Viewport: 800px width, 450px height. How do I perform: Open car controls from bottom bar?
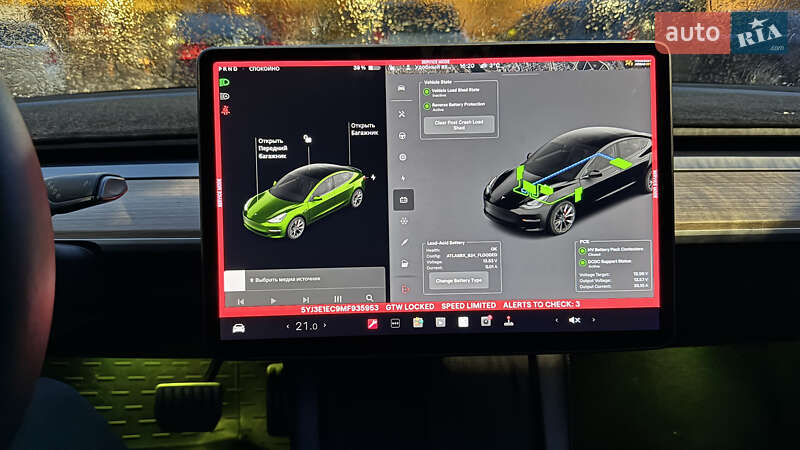click(238, 328)
